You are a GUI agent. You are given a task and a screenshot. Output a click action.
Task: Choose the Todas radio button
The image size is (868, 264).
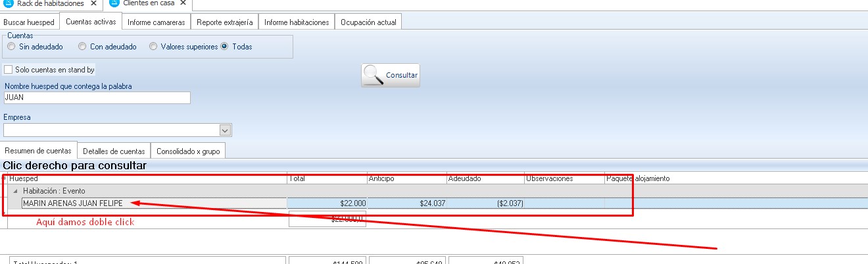coord(225,47)
